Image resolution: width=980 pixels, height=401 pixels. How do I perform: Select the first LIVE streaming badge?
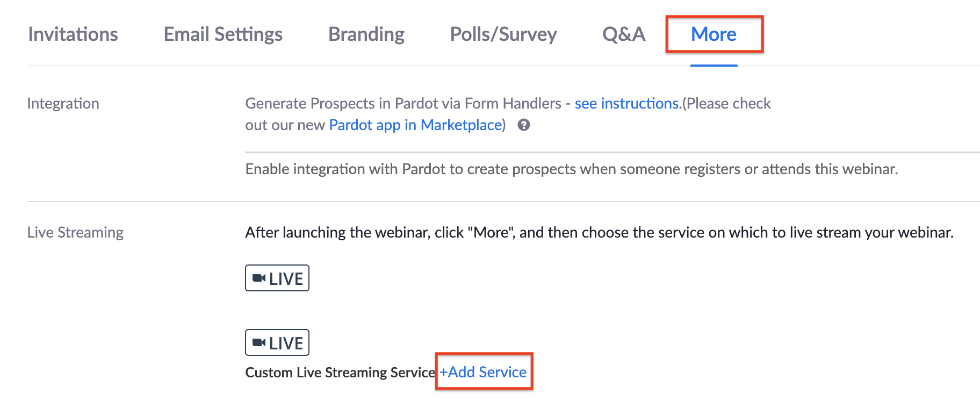pos(277,278)
